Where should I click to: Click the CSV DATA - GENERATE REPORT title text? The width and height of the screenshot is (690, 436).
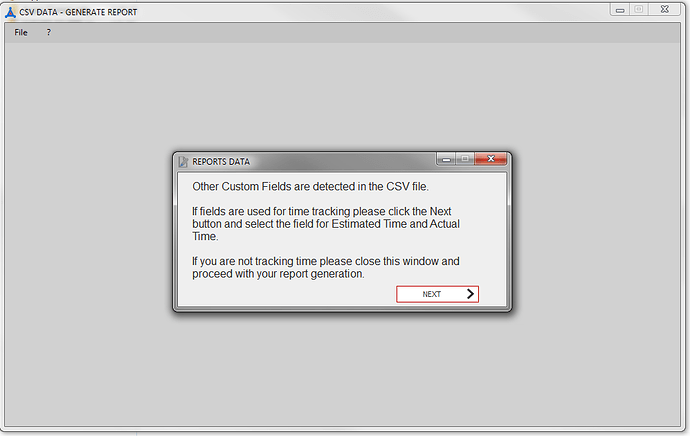[78, 12]
